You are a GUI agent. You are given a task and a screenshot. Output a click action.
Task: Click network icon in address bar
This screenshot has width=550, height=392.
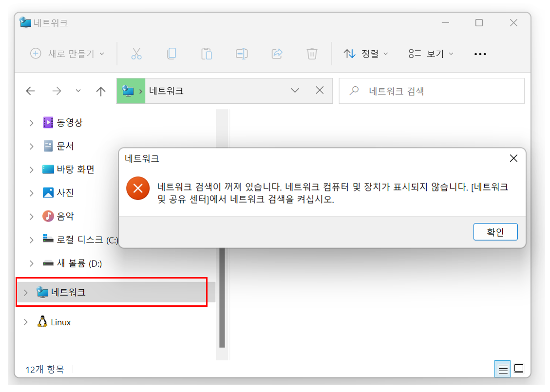(128, 91)
